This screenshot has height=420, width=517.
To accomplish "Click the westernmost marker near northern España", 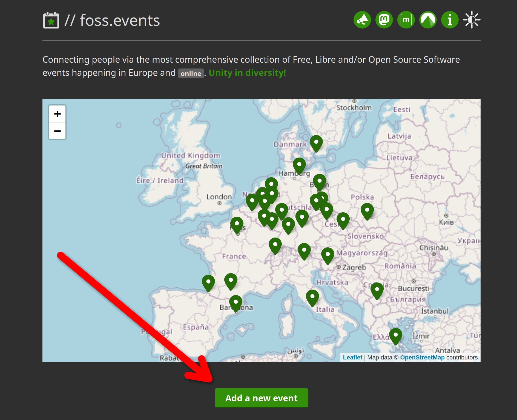I will click(x=208, y=283).
